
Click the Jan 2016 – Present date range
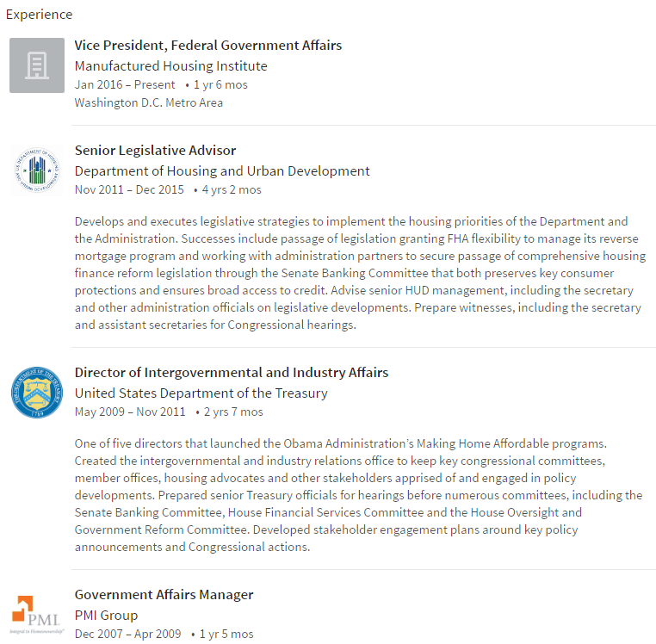pos(125,84)
